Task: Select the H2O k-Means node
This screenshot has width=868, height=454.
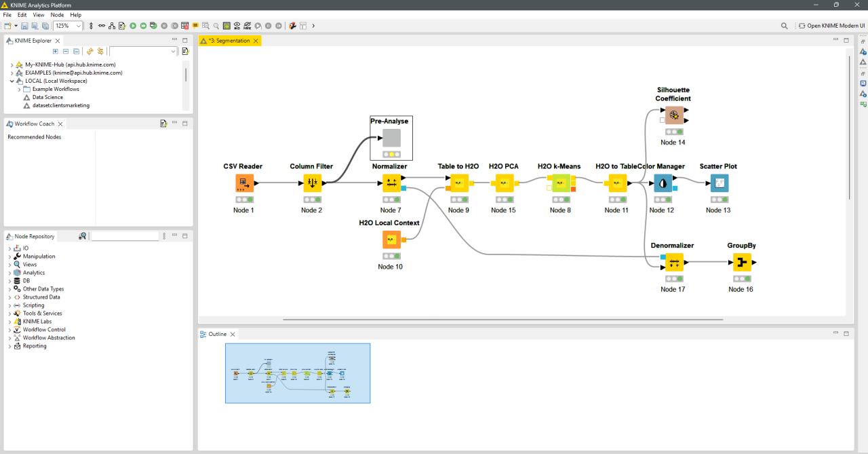Action: [x=560, y=183]
